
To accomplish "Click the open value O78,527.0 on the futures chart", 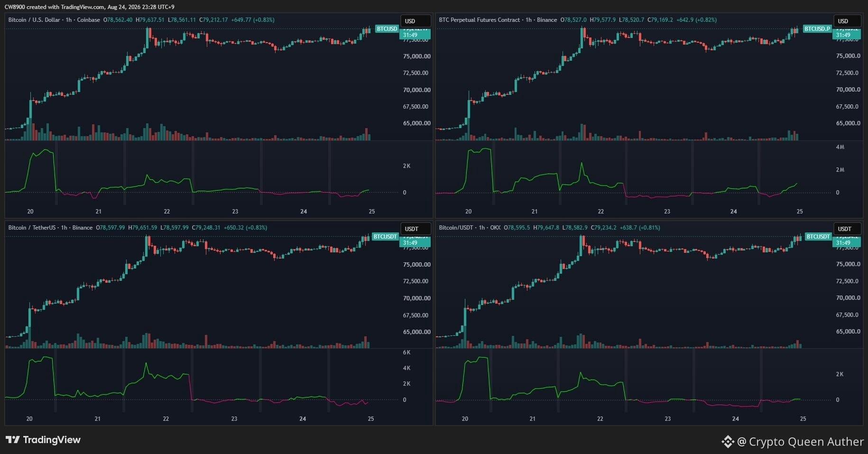I will 573,20.
